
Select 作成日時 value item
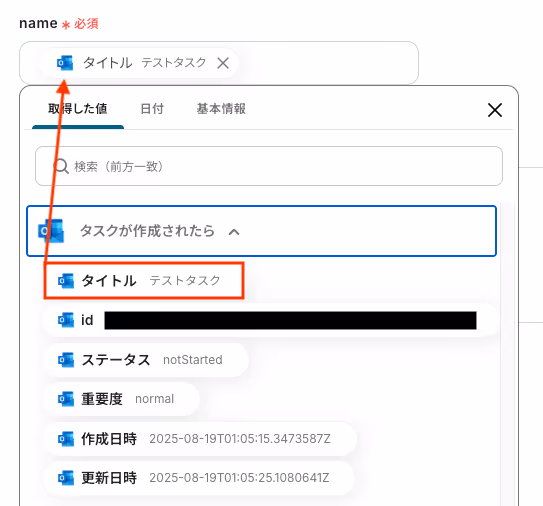coord(200,439)
